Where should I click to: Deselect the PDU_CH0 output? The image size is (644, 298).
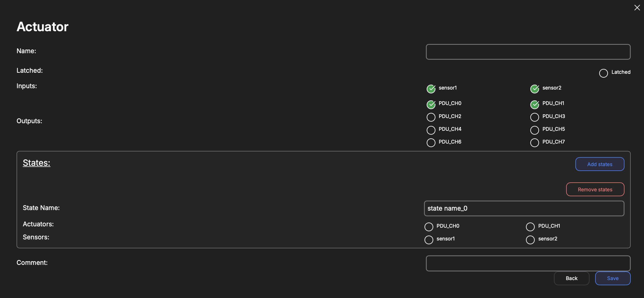pos(431,104)
